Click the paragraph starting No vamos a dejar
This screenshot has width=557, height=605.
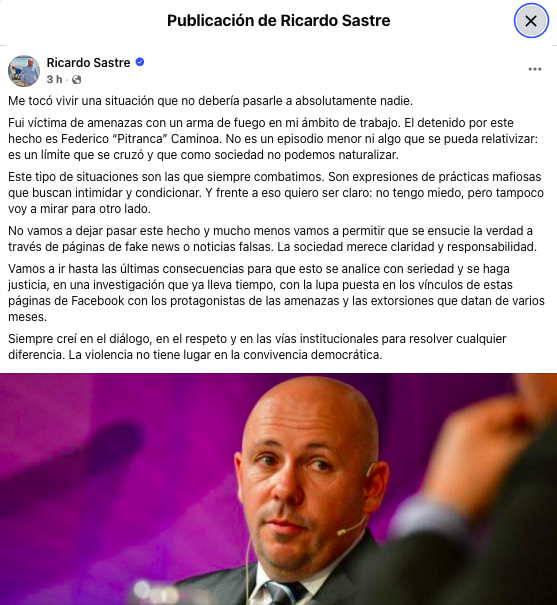[x=272, y=238]
